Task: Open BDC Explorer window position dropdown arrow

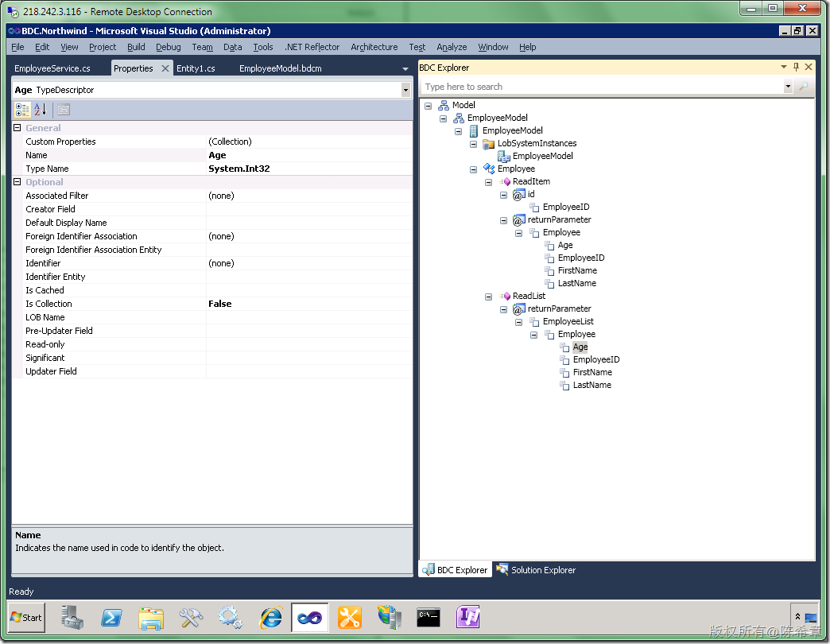Action: coord(784,67)
